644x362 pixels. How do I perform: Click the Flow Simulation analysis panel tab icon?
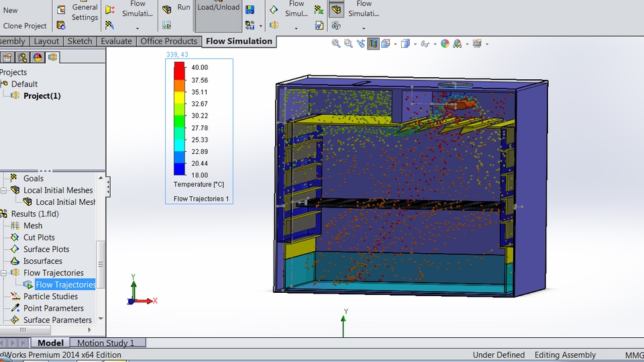[52, 57]
